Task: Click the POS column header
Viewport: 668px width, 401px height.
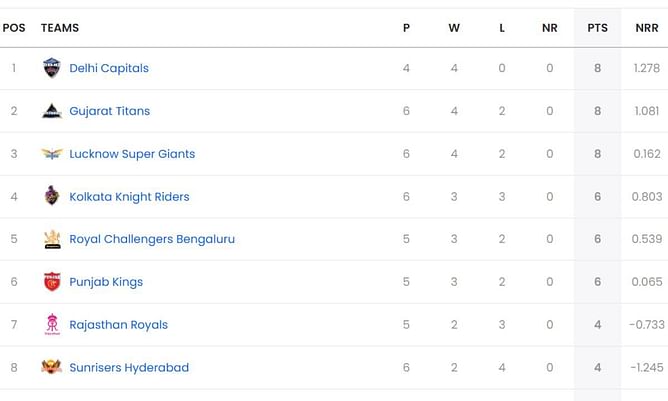Action: (x=14, y=28)
